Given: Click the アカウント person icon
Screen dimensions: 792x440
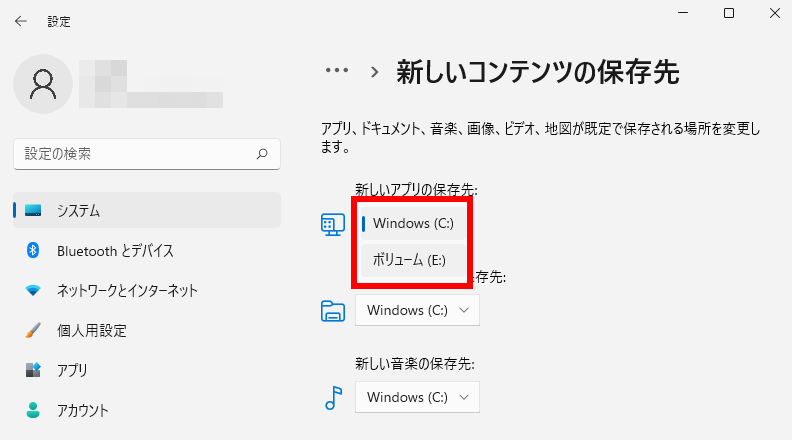Looking at the screenshot, I should (x=33, y=410).
